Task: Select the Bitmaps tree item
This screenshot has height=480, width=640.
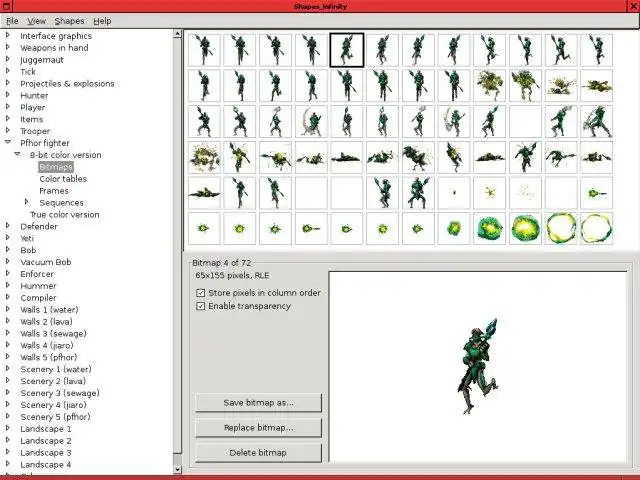Action: coord(56,167)
